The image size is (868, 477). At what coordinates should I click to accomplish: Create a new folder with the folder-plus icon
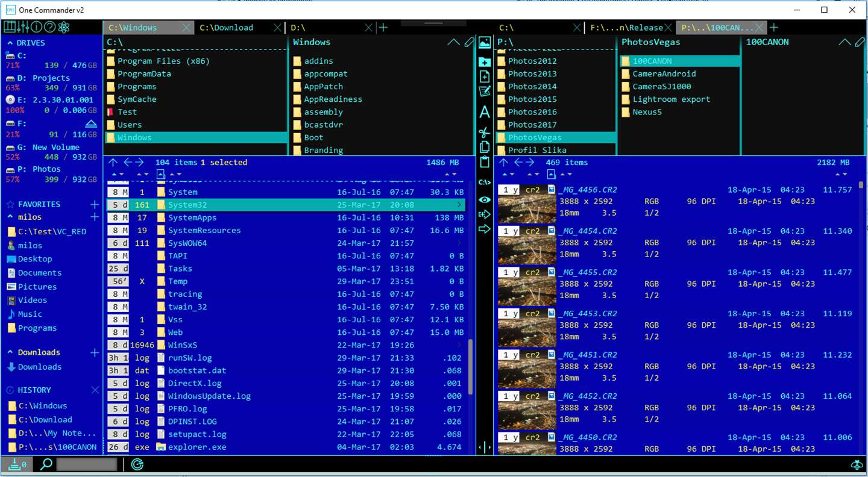485,61
